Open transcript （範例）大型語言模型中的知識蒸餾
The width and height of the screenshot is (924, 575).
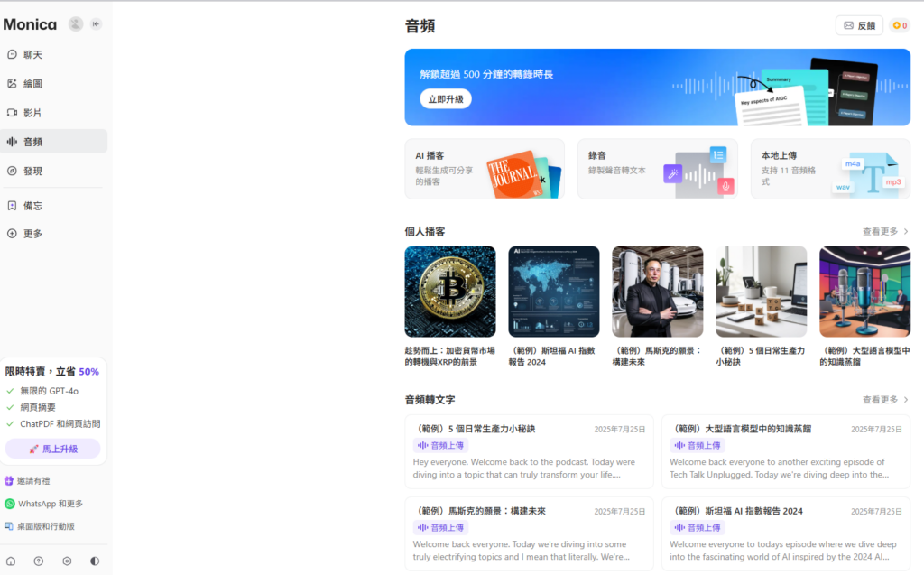786,451
